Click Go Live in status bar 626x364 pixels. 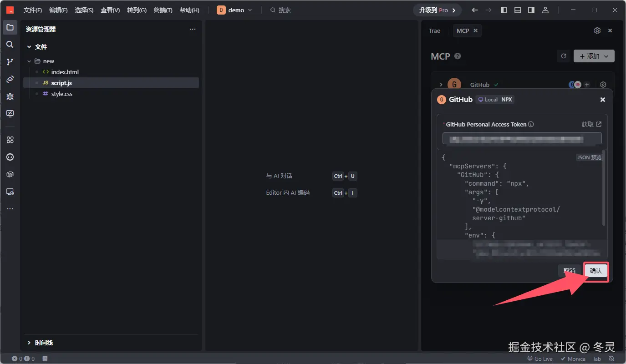pos(540,359)
